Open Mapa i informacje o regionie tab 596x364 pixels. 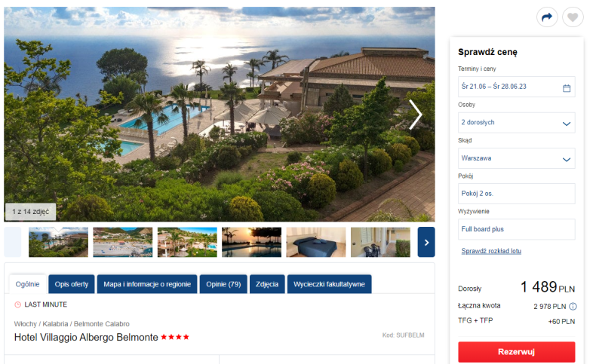(147, 284)
